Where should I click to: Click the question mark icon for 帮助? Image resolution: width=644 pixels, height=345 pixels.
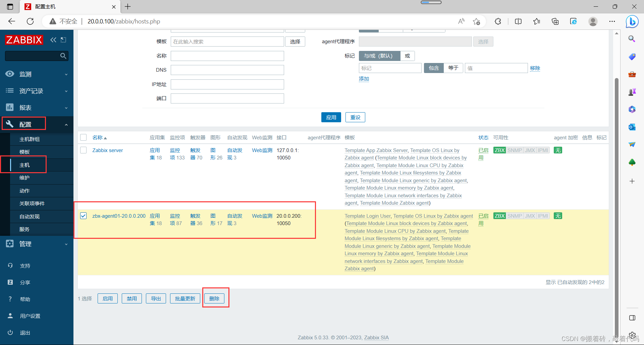coord(10,299)
